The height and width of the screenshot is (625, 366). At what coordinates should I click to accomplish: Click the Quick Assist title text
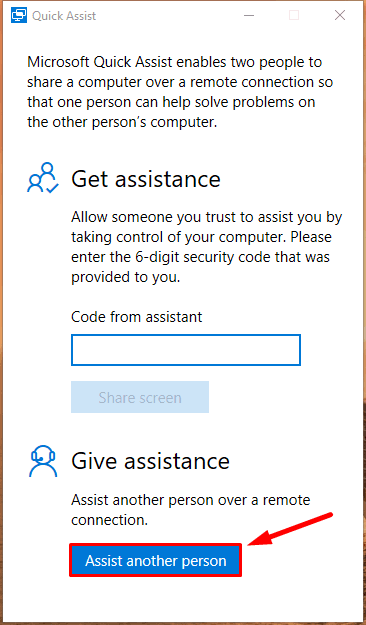click(64, 16)
